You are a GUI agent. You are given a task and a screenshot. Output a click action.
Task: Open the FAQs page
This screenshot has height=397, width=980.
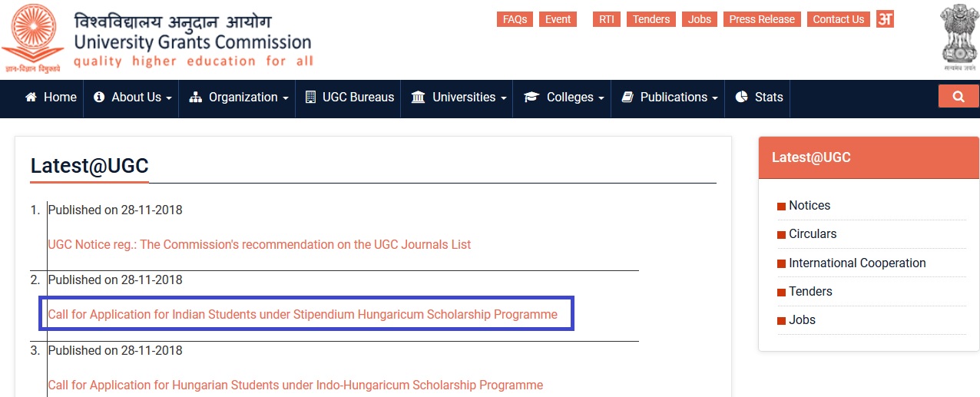tap(515, 19)
